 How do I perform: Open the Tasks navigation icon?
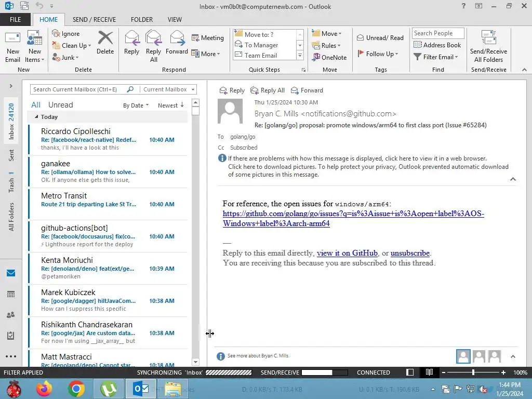point(11,336)
